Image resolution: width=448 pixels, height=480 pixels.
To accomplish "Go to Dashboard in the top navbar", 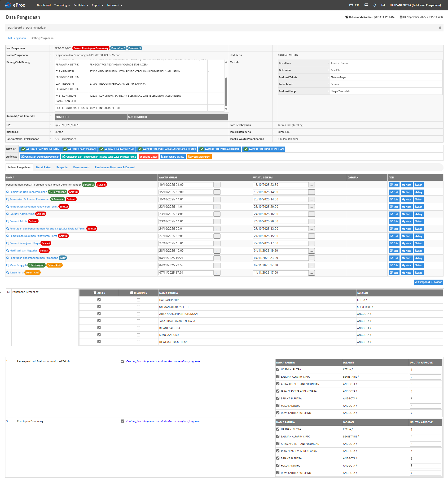I will coord(44,5).
